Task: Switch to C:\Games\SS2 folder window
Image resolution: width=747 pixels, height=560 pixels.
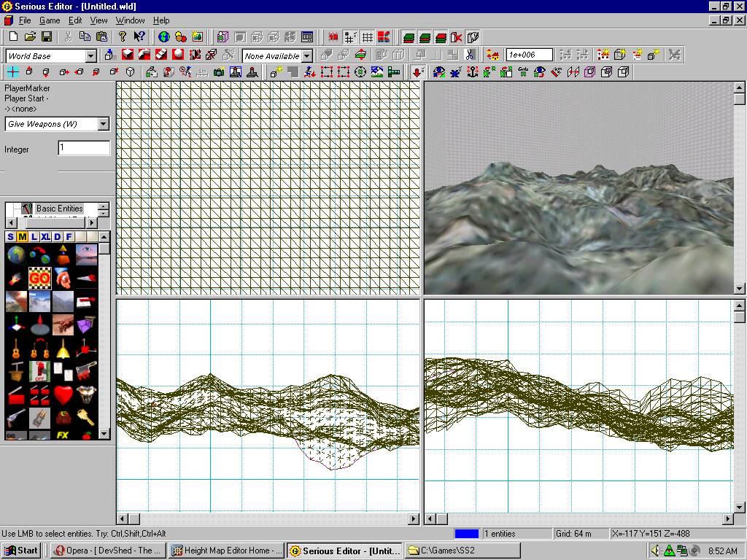Action: 463,551
